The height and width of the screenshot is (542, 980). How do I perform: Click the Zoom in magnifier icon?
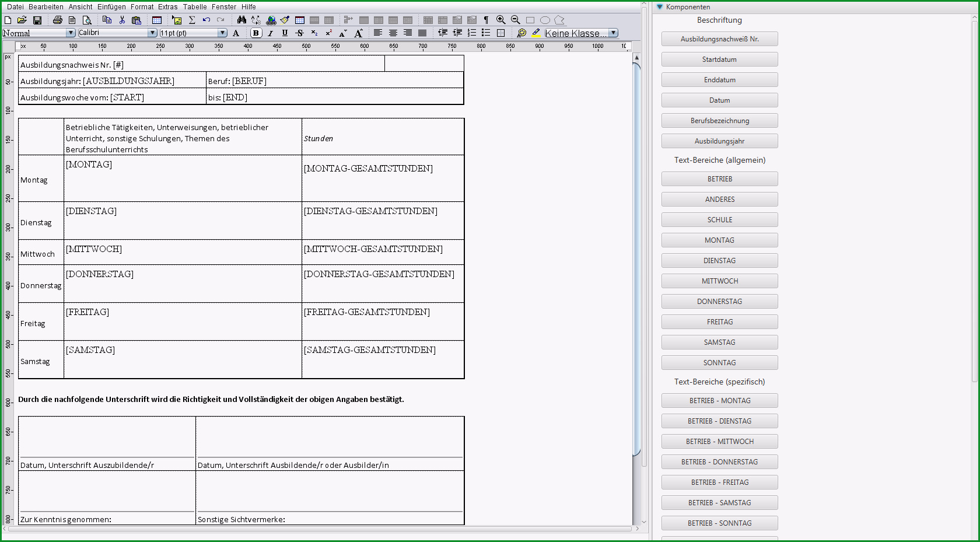coord(501,20)
